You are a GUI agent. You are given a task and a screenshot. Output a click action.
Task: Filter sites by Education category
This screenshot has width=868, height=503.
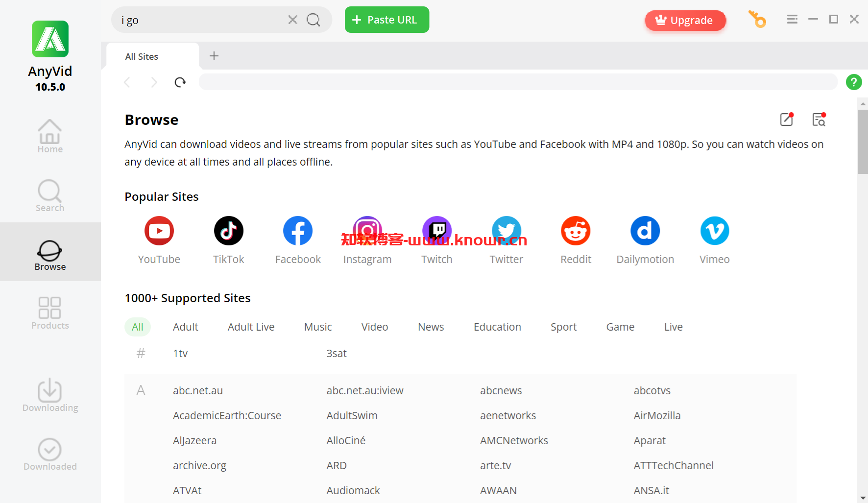tap(497, 327)
